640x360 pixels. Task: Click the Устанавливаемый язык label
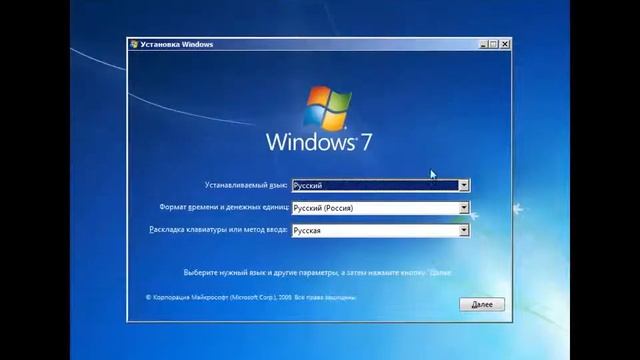click(x=246, y=185)
